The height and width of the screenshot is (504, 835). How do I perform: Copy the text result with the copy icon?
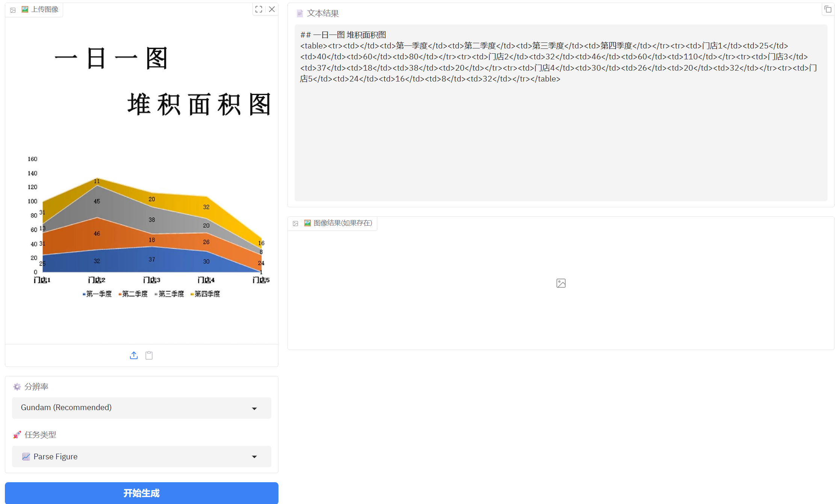tap(827, 9)
